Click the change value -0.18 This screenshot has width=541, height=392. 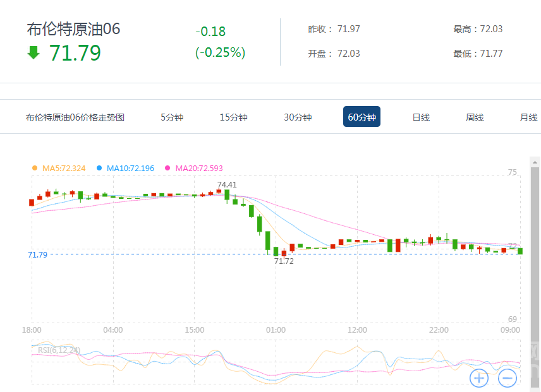point(210,32)
